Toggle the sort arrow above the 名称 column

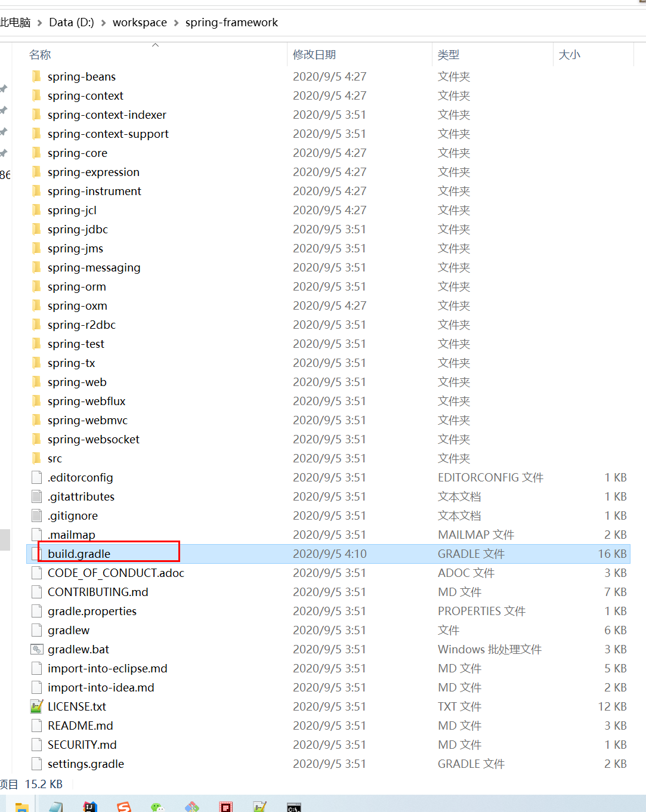155,45
